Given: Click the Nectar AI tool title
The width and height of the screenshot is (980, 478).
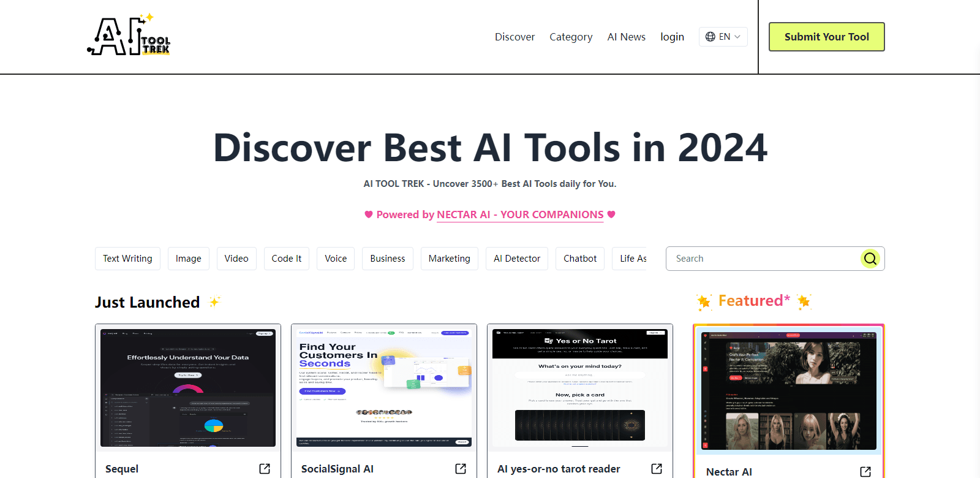Looking at the screenshot, I should point(729,472).
